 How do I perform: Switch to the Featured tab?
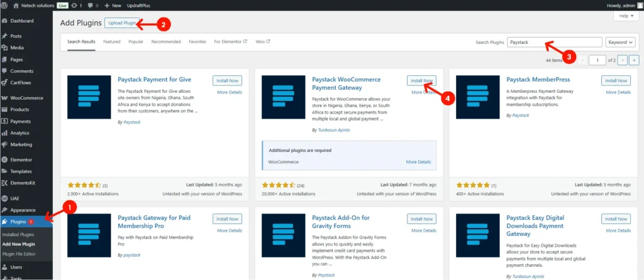[x=112, y=42]
